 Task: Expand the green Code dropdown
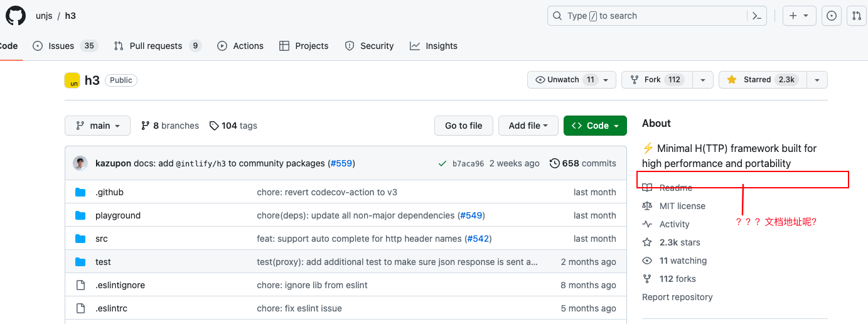(x=594, y=126)
